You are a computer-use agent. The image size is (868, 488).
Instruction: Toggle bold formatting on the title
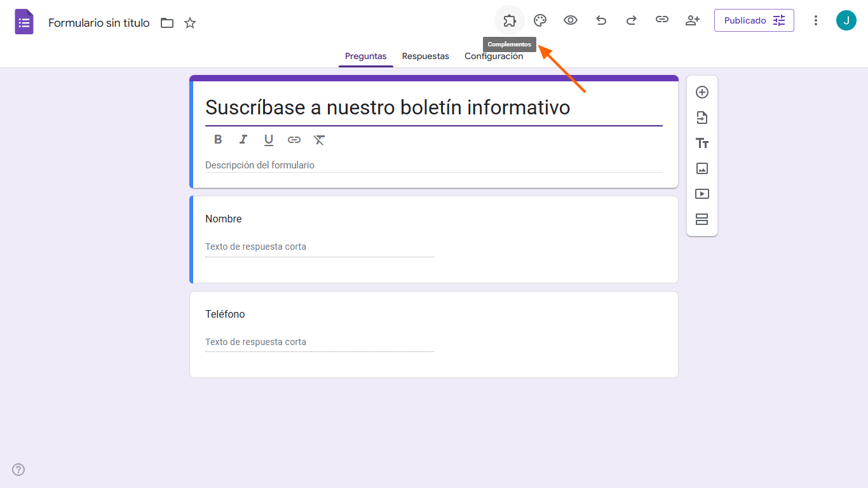click(218, 139)
